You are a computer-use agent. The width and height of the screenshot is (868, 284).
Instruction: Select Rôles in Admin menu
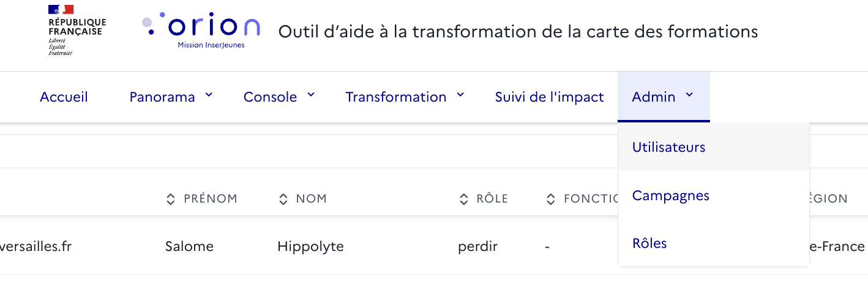(714, 243)
